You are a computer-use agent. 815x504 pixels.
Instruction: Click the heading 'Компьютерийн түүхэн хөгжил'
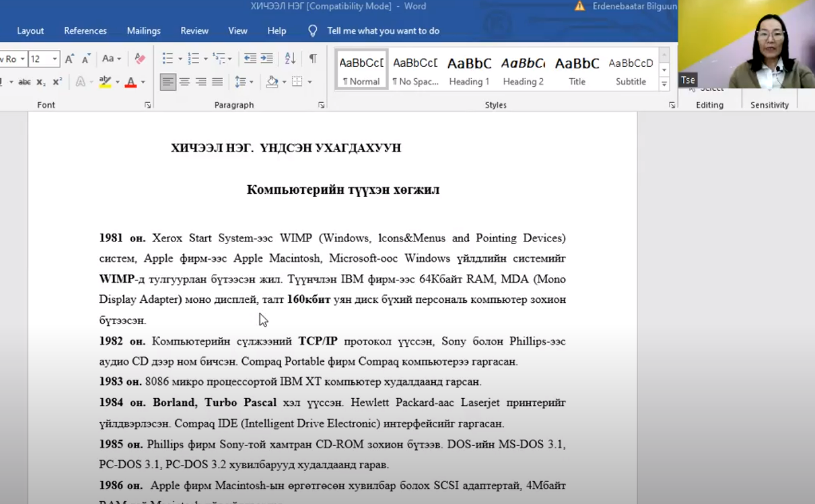[343, 190]
